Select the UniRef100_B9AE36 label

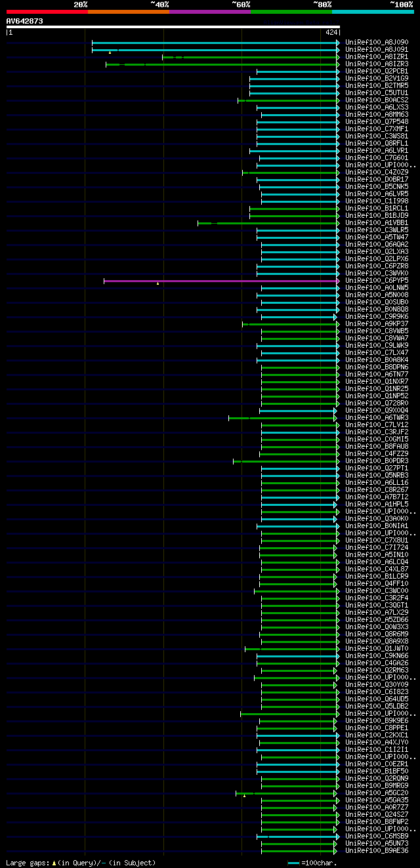(377, 851)
